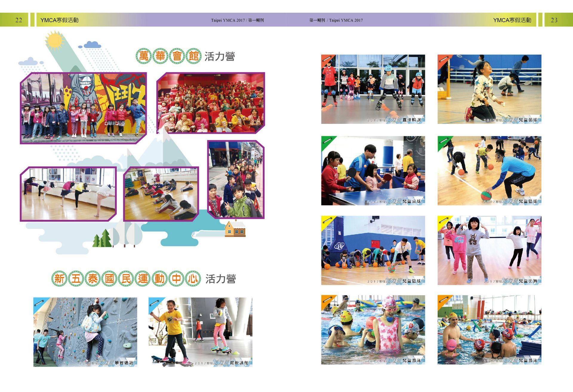Screen dimensions: 573x392
Task: Click red corner tag on roller skating photo
Action: [x=326, y=59]
